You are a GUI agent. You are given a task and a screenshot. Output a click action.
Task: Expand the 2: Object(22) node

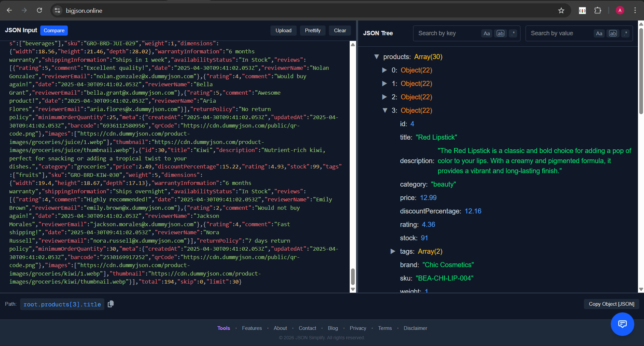tap(385, 97)
